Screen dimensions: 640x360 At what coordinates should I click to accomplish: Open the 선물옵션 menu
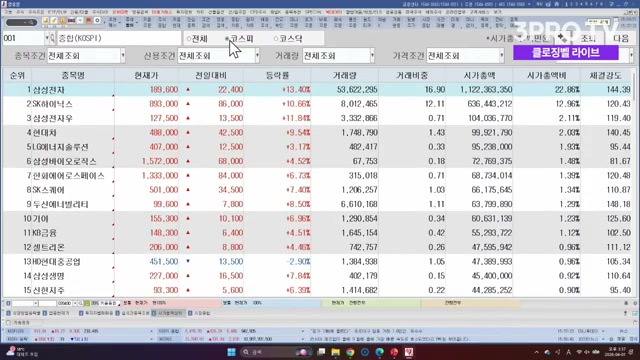click(x=216, y=12)
